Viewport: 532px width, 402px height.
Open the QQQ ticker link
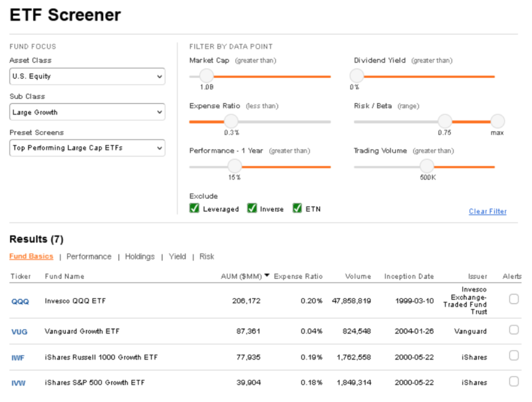pyautogui.click(x=20, y=301)
